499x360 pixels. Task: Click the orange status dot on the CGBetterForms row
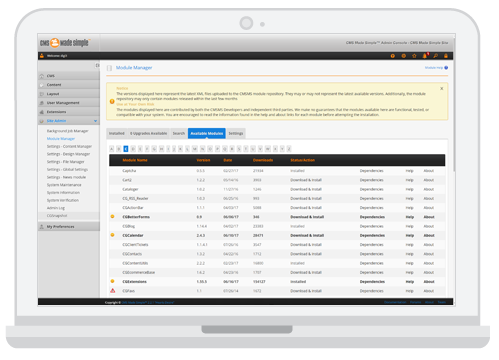point(112,217)
